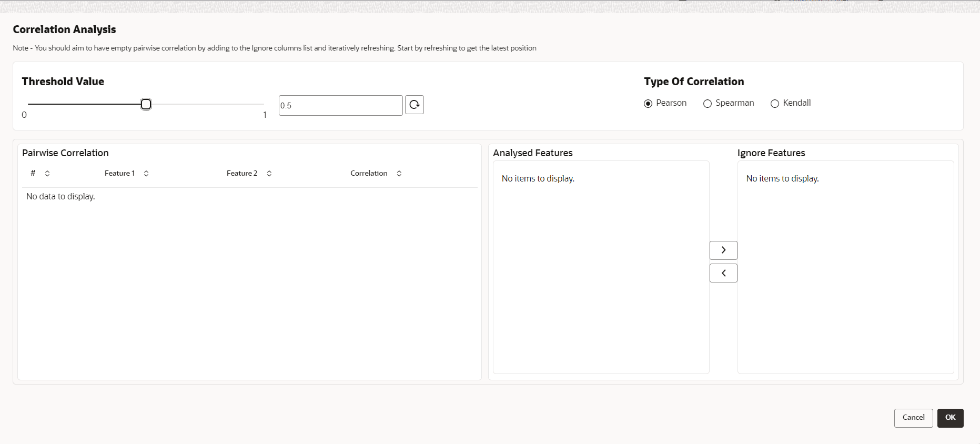980x444 pixels.
Task: Sort pairwise table by Feature 1
Action: click(x=146, y=174)
